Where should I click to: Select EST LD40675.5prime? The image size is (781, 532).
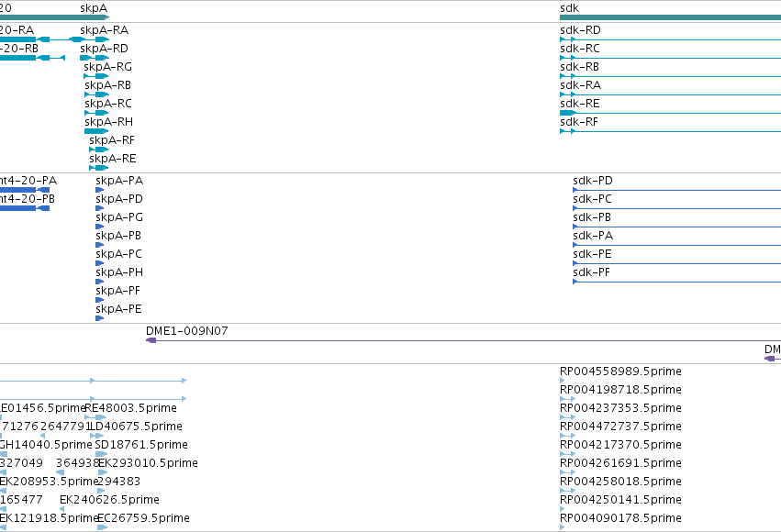[x=136, y=427]
